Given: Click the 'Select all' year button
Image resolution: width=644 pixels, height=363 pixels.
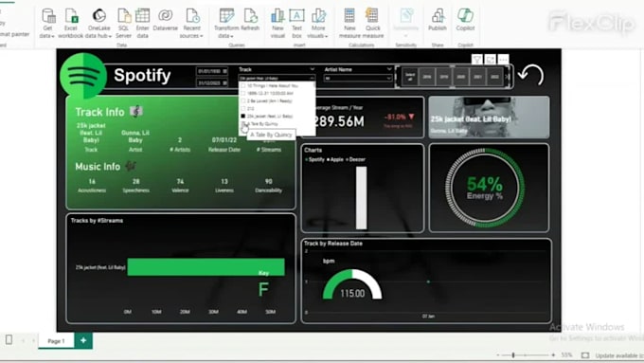Looking at the screenshot, I should (410, 77).
